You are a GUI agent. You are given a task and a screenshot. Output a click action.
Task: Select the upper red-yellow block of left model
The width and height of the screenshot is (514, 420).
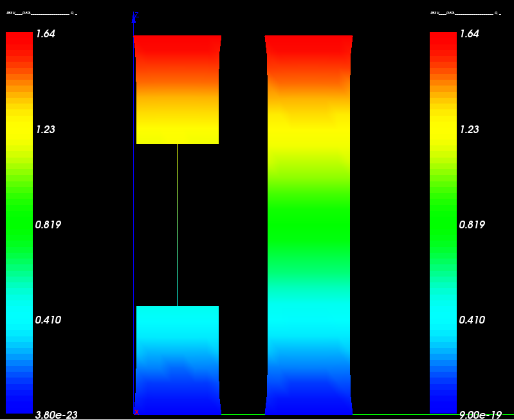click(178, 90)
